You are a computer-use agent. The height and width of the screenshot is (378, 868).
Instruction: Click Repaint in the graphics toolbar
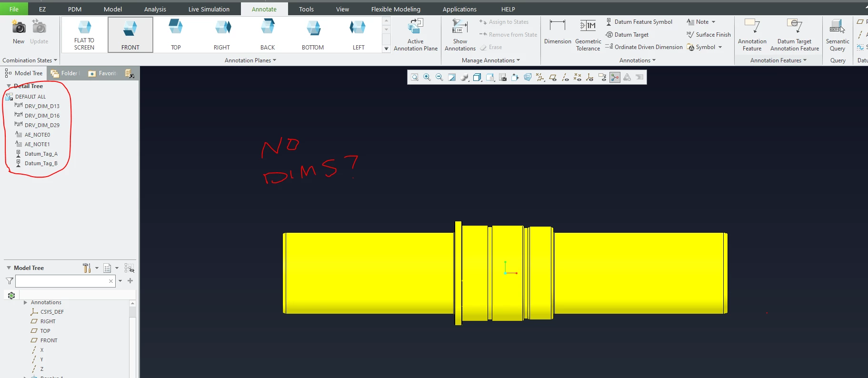coord(452,77)
